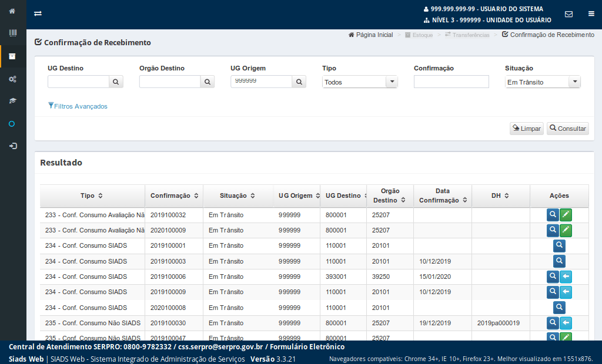Focus the UG Destino input field
Image resolution: width=602 pixels, height=364 pixels.
(x=78, y=82)
